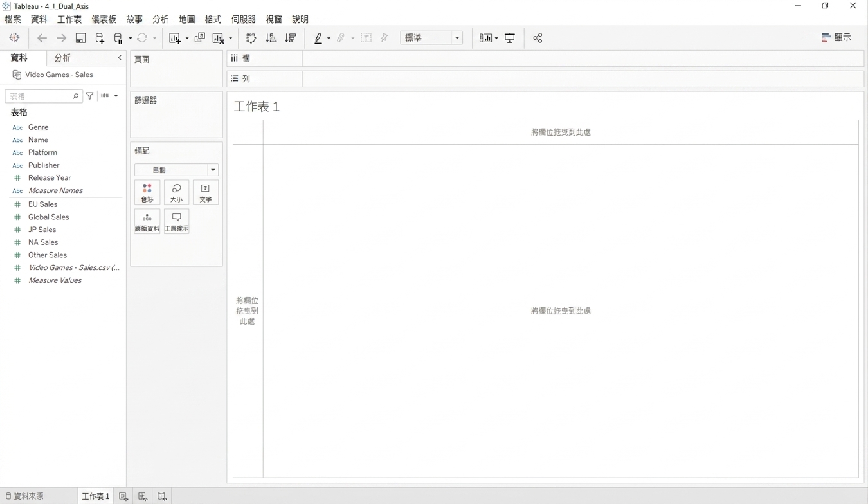The height and width of the screenshot is (504, 868).
Task: Swap rows and columns icon
Action: pyautogui.click(x=251, y=39)
